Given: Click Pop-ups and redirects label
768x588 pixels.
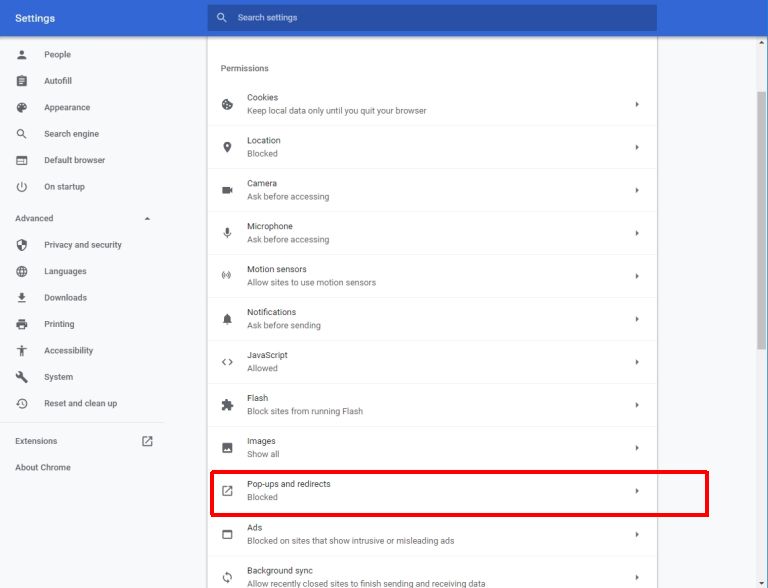Looking at the screenshot, I should (288, 484).
